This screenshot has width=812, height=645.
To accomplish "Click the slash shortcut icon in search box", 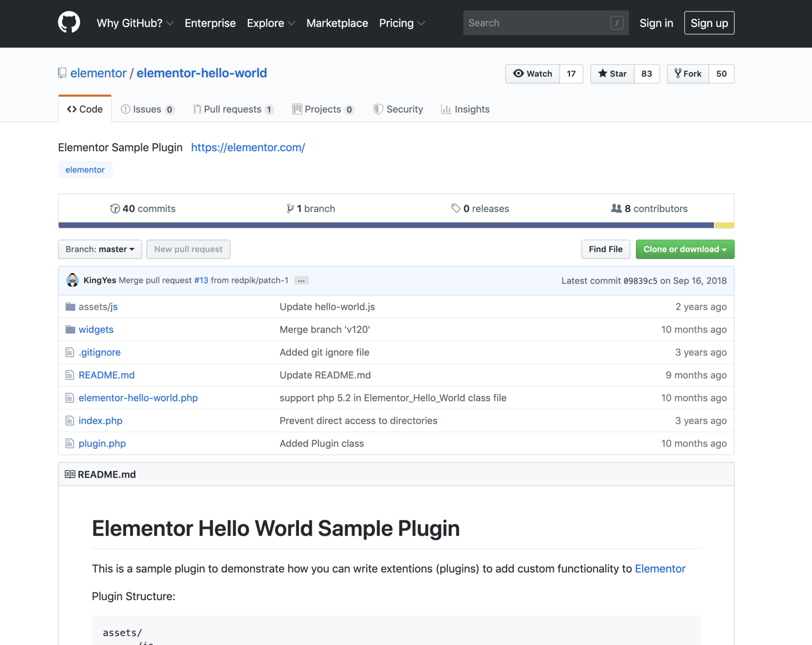I will pos(617,23).
